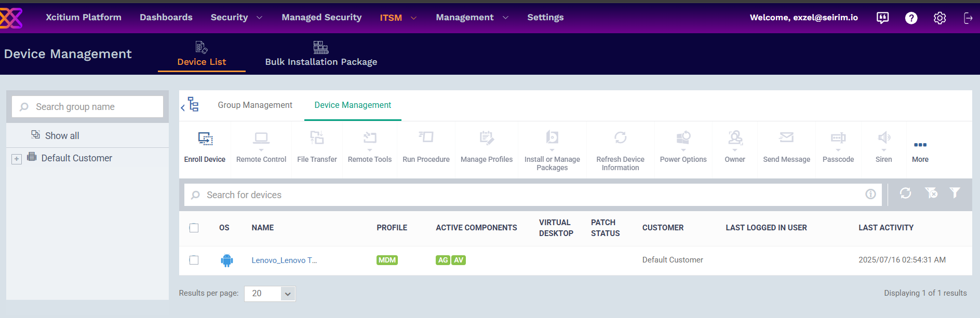Click the refresh device list icon
This screenshot has height=318, width=980.
pyautogui.click(x=905, y=193)
